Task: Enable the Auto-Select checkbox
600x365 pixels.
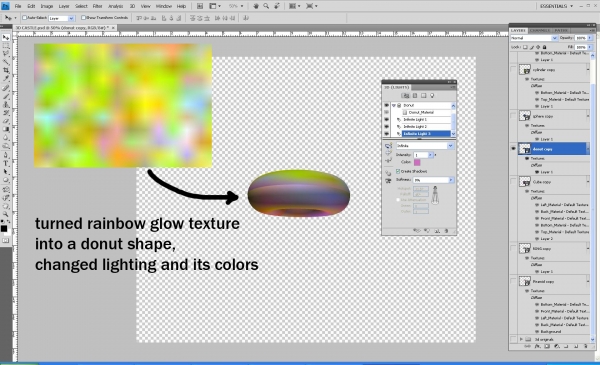Action: point(24,18)
